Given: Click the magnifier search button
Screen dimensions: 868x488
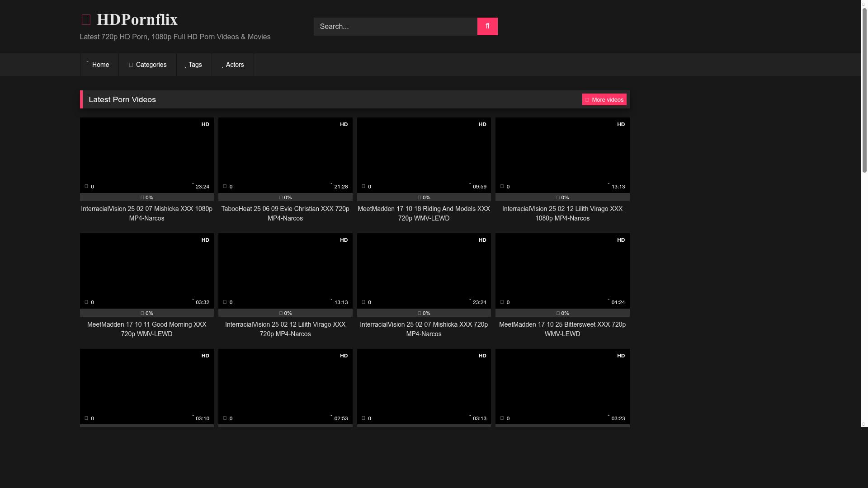Looking at the screenshot, I should coord(487,26).
